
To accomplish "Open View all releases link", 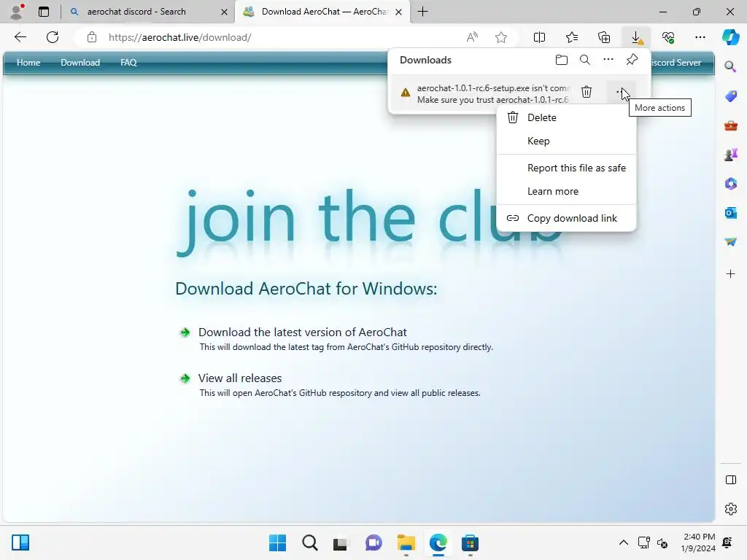I will pyautogui.click(x=239, y=378).
